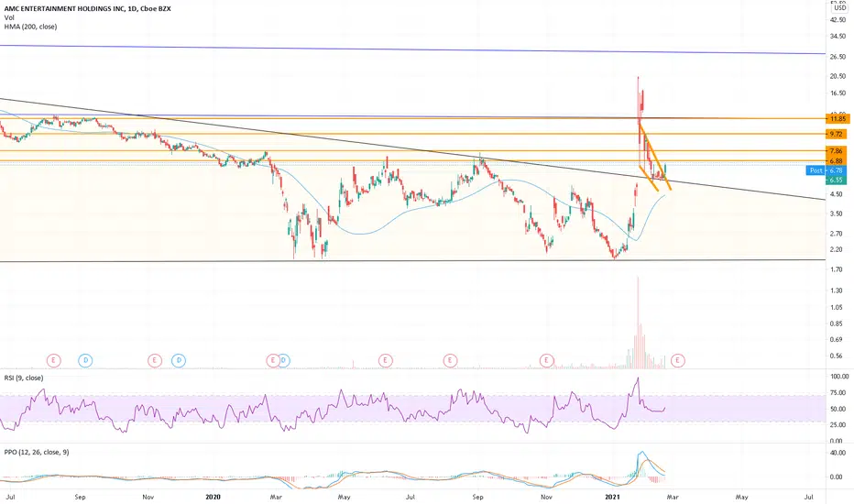Screen dimensions: 854x504
Task: Click the green 6.55 last price label
Action: (837, 180)
